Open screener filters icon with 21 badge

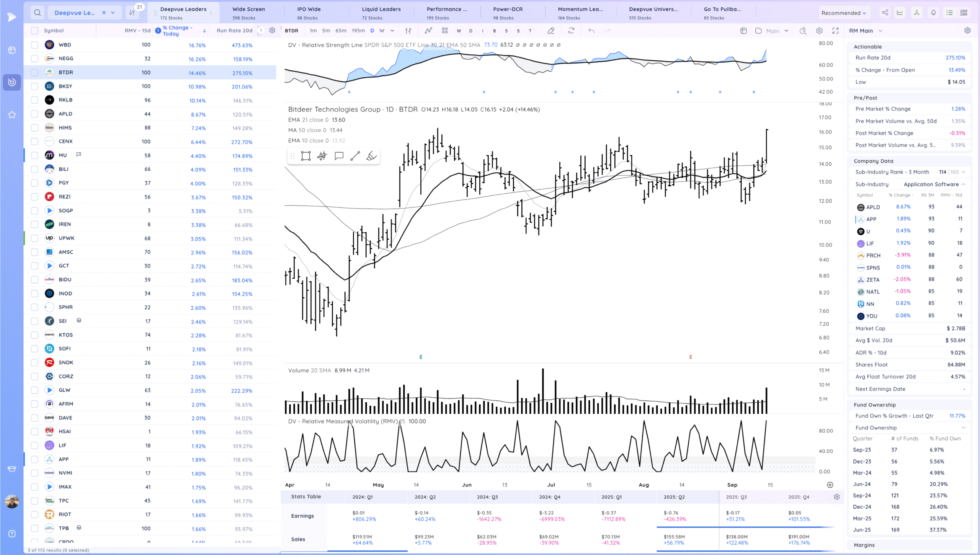(132, 13)
